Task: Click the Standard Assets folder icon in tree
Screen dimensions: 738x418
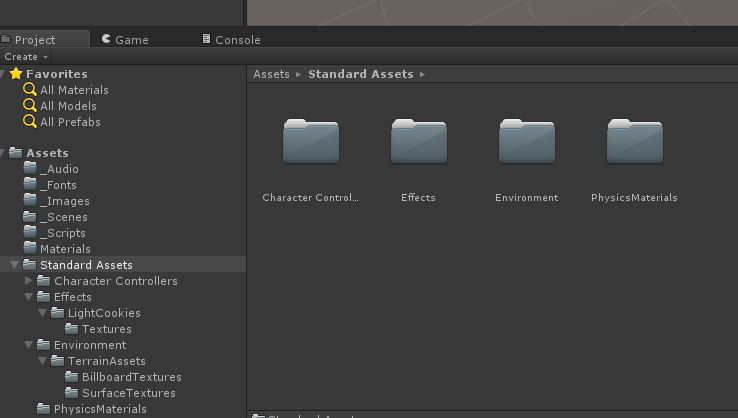Action: pos(30,265)
